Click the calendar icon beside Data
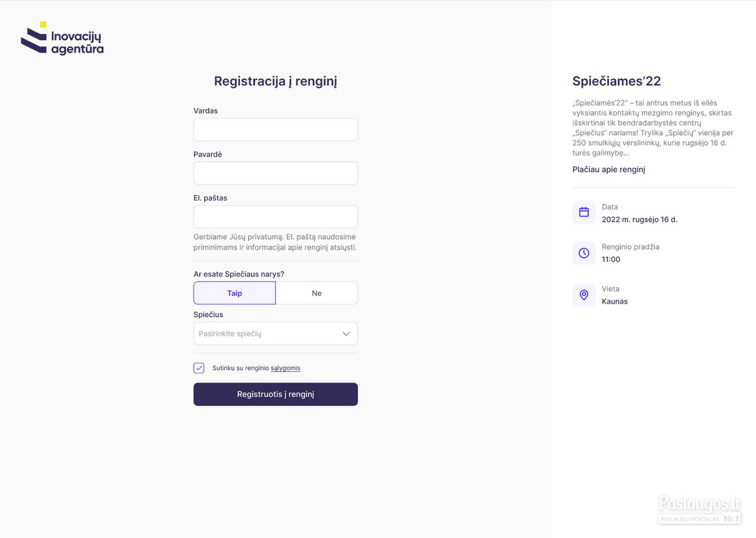Screen dimensions: 756x538 (584, 212)
